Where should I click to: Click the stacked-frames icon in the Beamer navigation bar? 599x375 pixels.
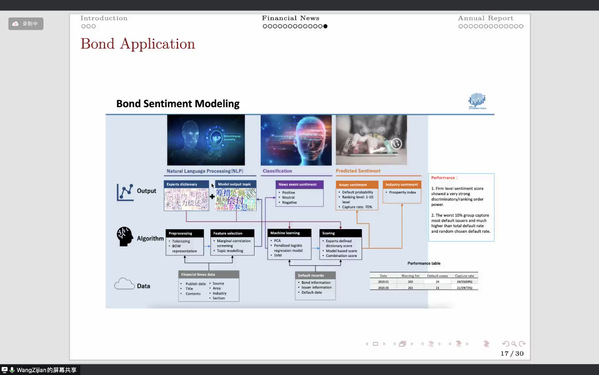(402, 344)
